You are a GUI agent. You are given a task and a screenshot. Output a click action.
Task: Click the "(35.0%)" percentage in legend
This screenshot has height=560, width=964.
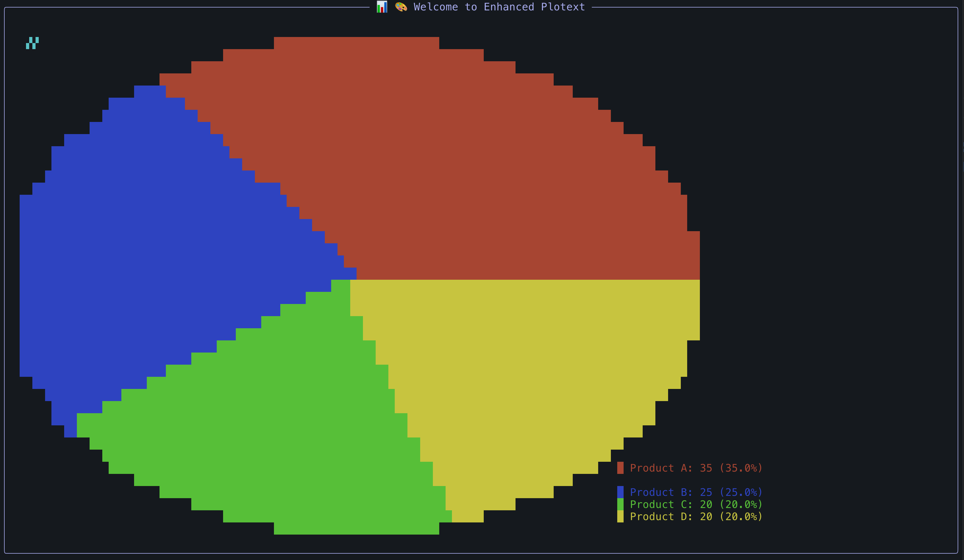pos(741,468)
